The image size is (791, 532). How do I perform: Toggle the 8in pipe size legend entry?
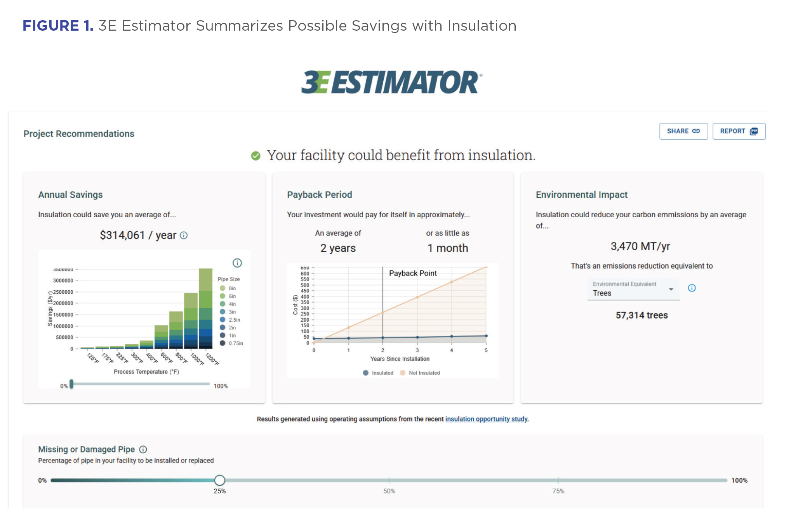point(228,288)
